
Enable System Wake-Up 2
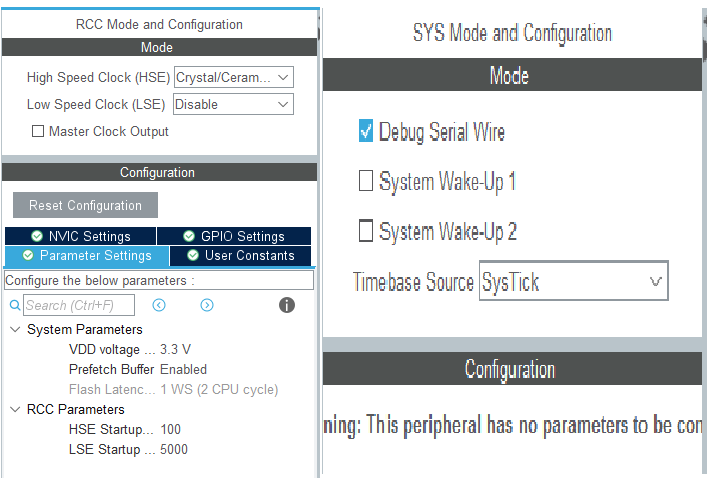(x=366, y=232)
